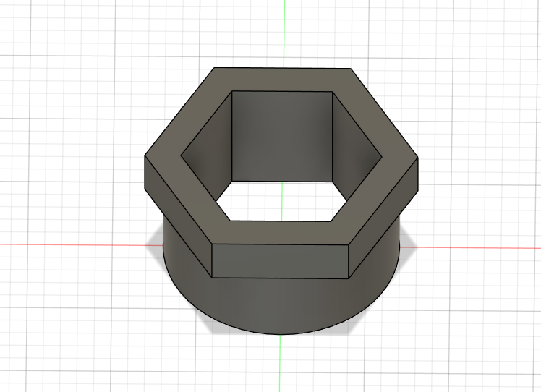The width and height of the screenshot is (541, 392).
Task: Select the left-front slanted side of hex flange
Action: (x=178, y=216)
